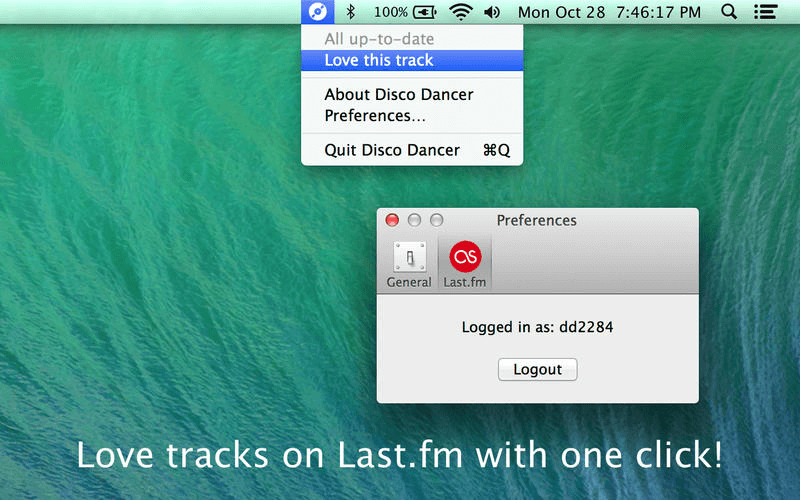Click the Logout button
The height and width of the screenshot is (500, 800).
(537, 369)
